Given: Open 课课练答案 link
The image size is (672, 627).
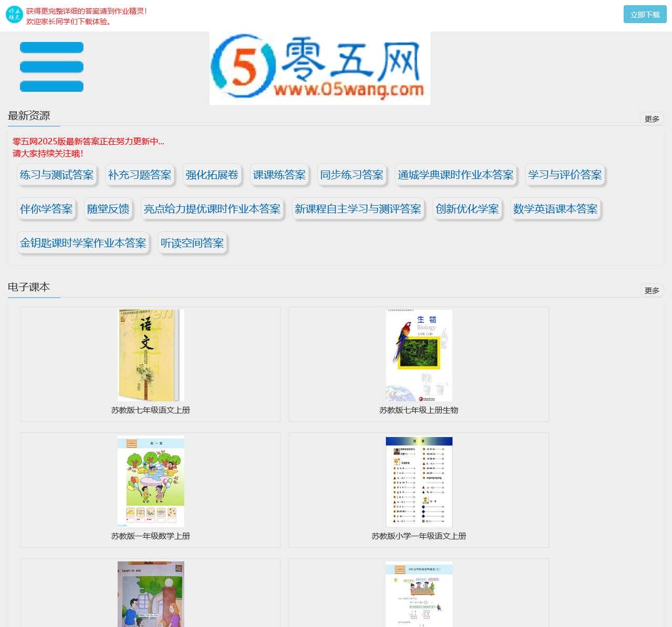Looking at the screenshot, I should pos(279,175).
